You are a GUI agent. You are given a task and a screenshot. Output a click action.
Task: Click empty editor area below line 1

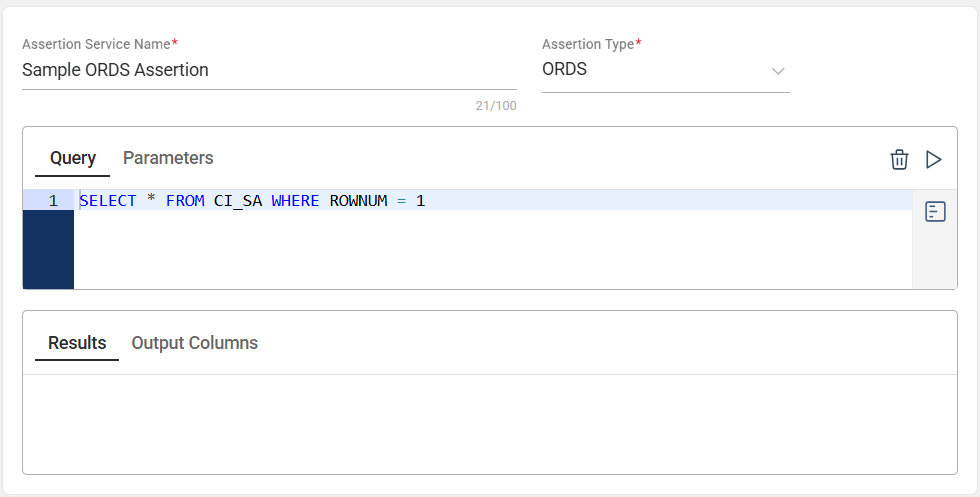point(490,250)
